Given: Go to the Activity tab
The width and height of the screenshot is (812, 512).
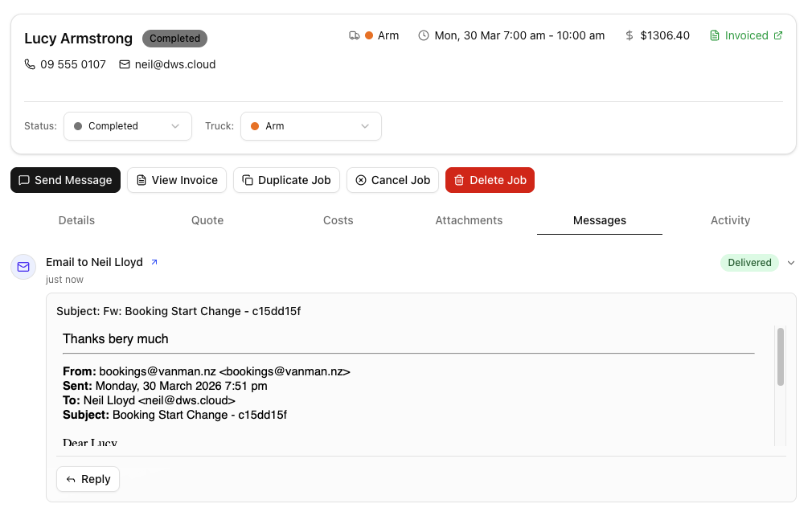Looking at the screenshot, I should click(730, 220).
